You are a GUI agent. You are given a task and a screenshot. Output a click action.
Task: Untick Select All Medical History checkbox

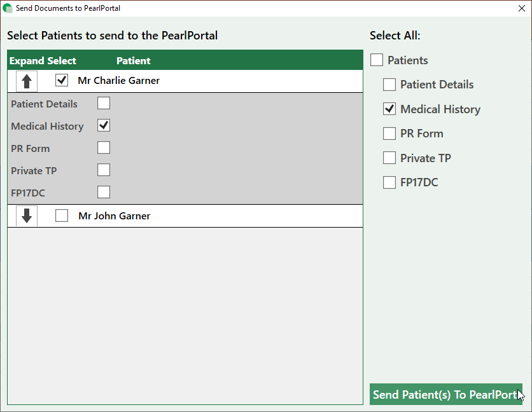tap(389, 109)
